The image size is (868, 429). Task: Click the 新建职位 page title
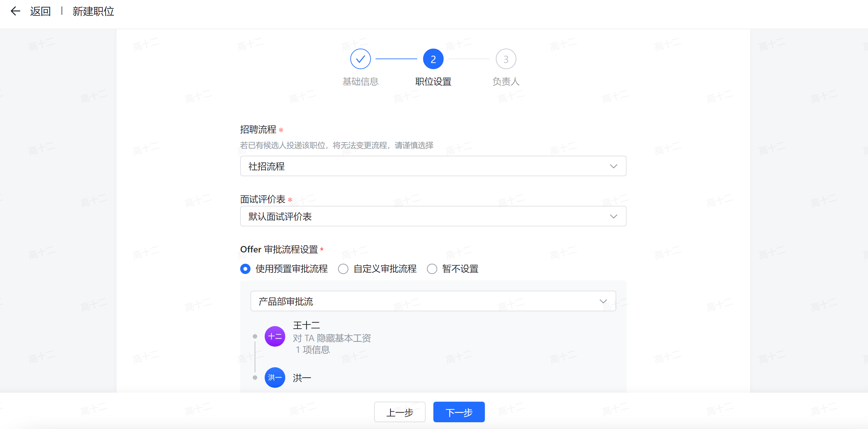93,12
